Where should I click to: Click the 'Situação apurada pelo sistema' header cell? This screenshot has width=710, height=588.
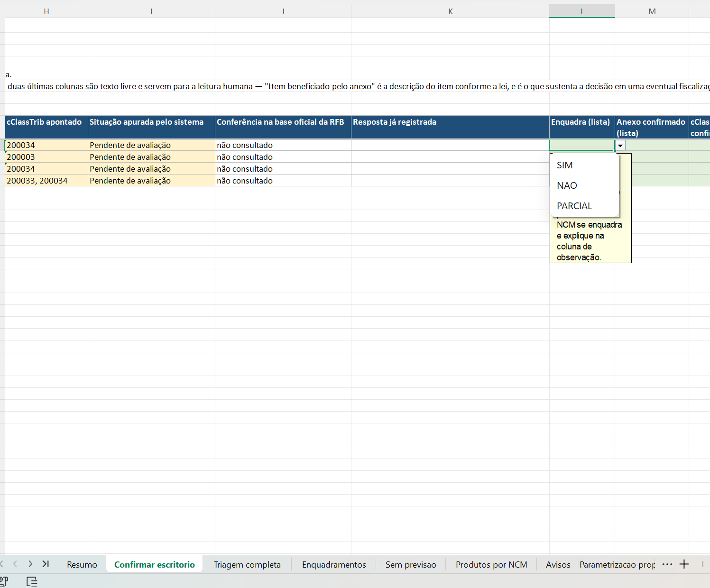coord(151,127)
